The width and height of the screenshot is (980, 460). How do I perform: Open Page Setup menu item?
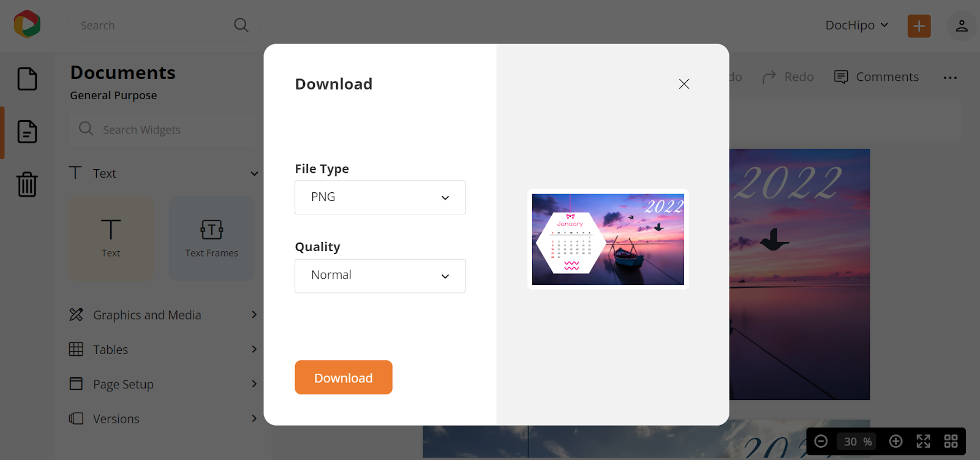click(x=164, y=384)
